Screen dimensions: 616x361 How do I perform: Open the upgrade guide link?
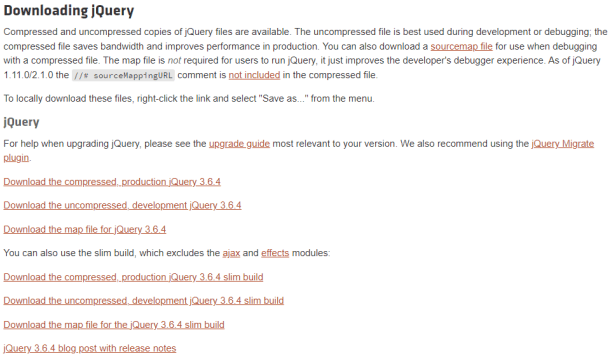pos(239,144)
